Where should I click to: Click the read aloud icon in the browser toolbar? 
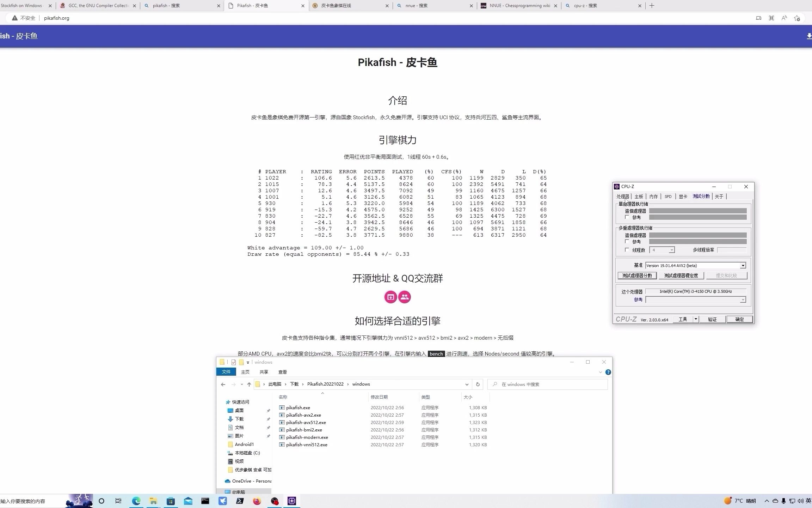pyautogui.click(x=784, y=18)
